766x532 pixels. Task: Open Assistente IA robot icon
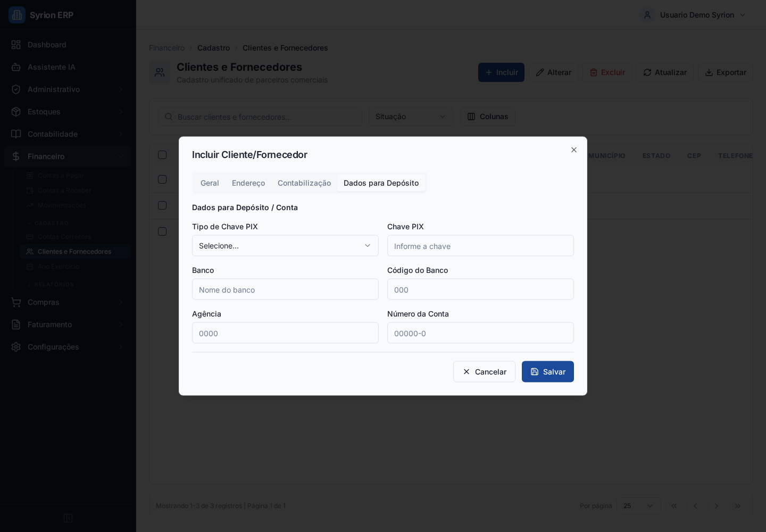pos(16,67)
